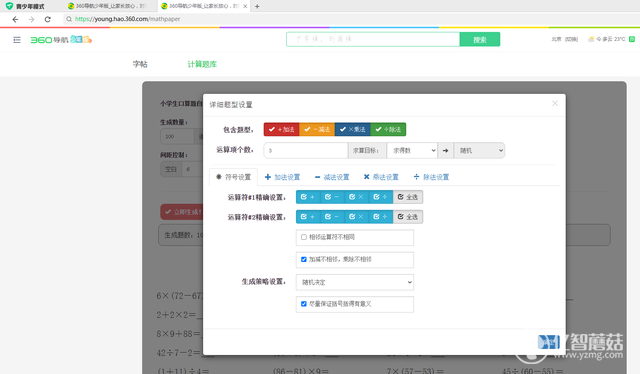Switch to the 减法设置 tab
This screenshot has height=374, width=640.
click(x=332, y=177)
